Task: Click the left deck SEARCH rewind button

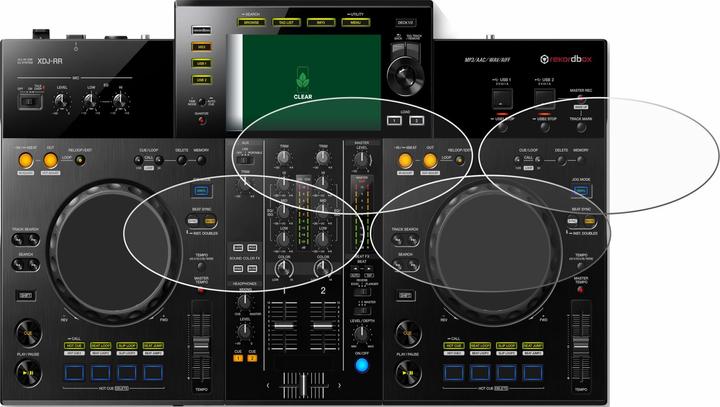Action: (x=18, y=265)
